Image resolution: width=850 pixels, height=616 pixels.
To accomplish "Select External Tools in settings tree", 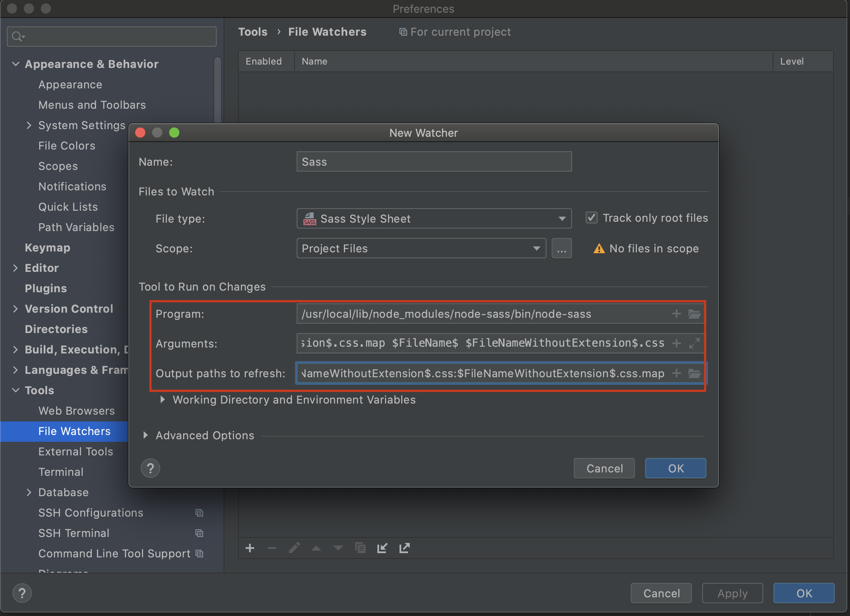I will click(x=76, y=452).
